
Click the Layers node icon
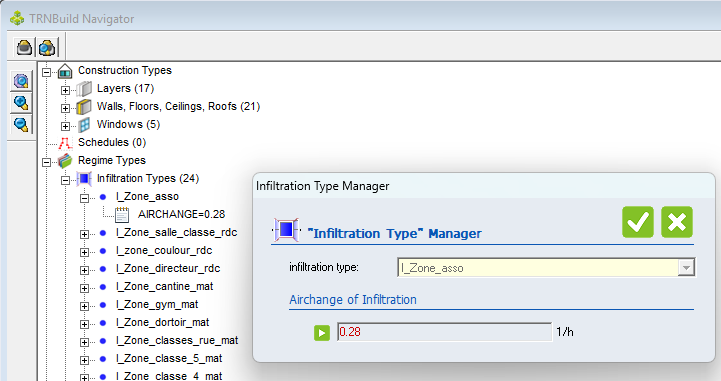(x=84, y=89)
